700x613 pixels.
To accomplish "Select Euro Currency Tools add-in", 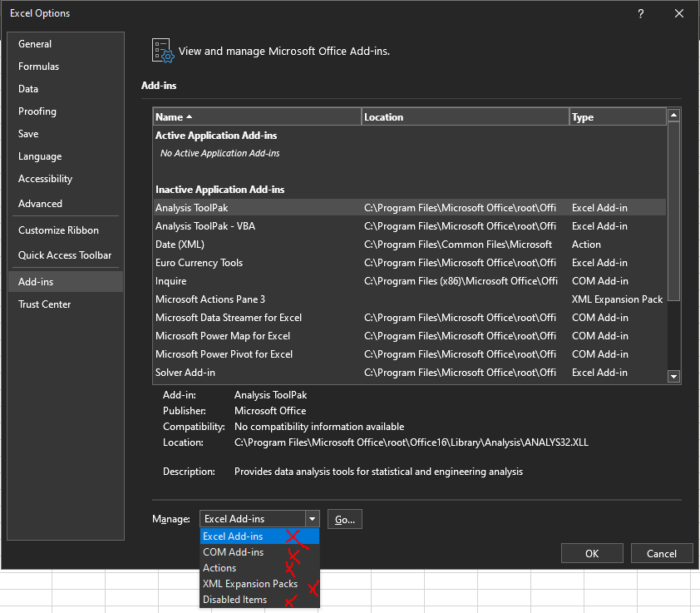I will coord(409,263).
